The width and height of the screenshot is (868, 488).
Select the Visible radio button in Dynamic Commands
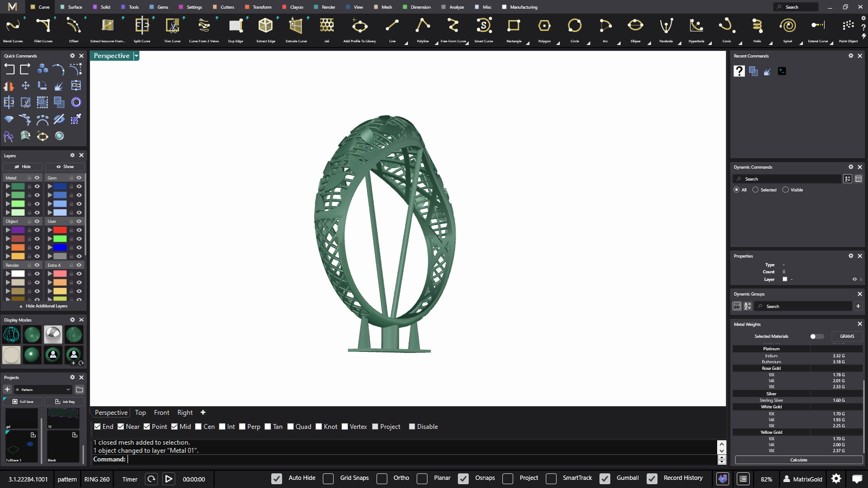coord(786,190)
